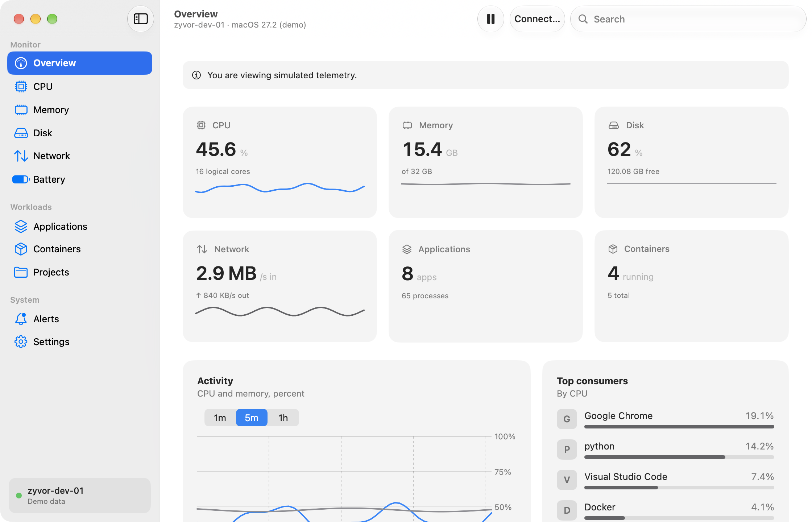Click the V avatar for Visual Studio Code
The width and height of the screenshot is (812, 522).
(567, 480)
